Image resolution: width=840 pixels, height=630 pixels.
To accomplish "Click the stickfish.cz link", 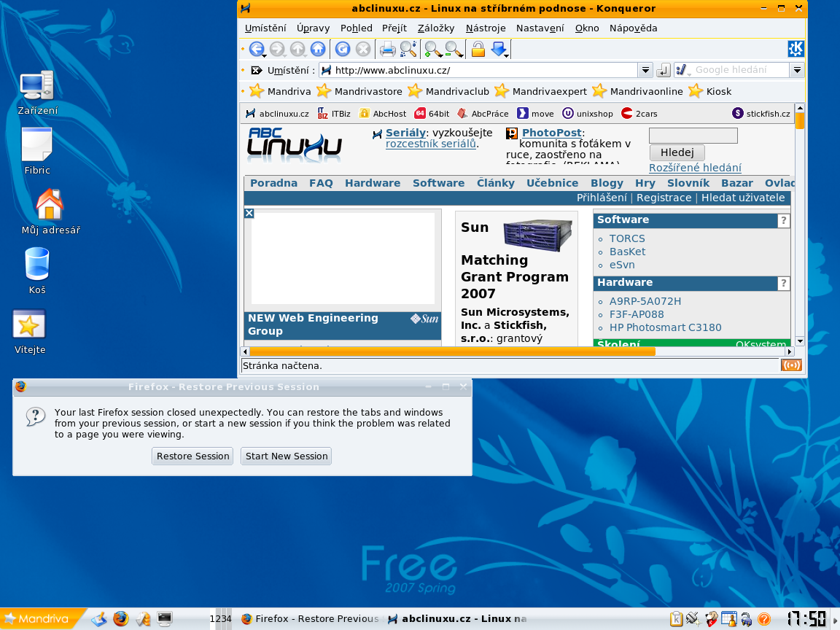I will click(x=761, y=114).
